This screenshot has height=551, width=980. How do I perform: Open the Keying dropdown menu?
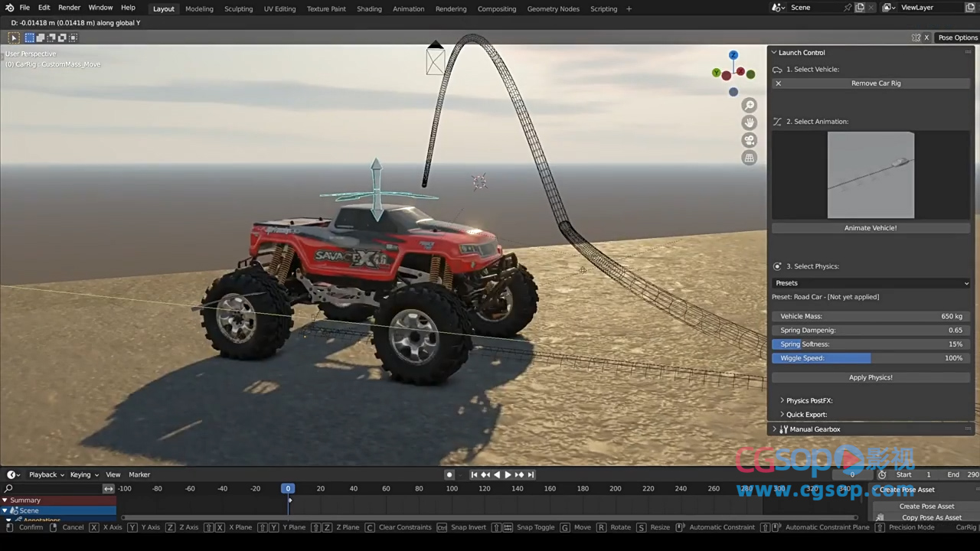click(x=84, y=474)
